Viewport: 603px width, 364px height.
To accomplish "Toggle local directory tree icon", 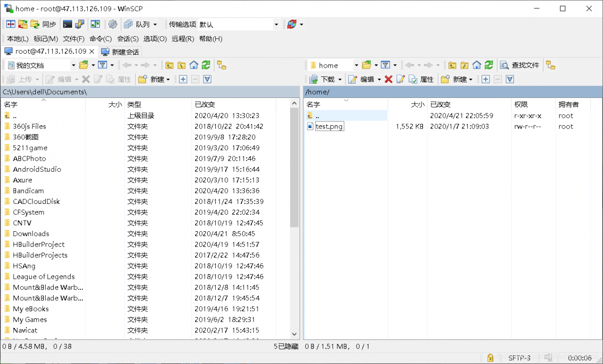I will [222, 65].
